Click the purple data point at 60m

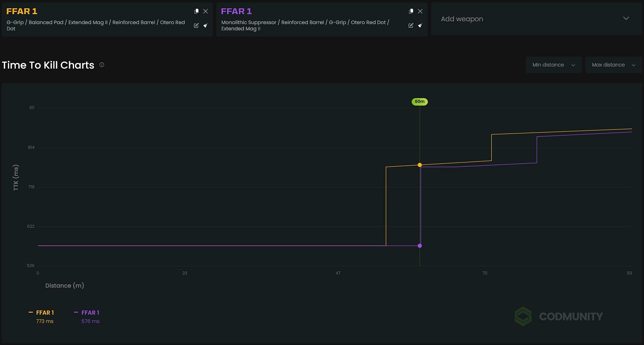coord(420,246)
